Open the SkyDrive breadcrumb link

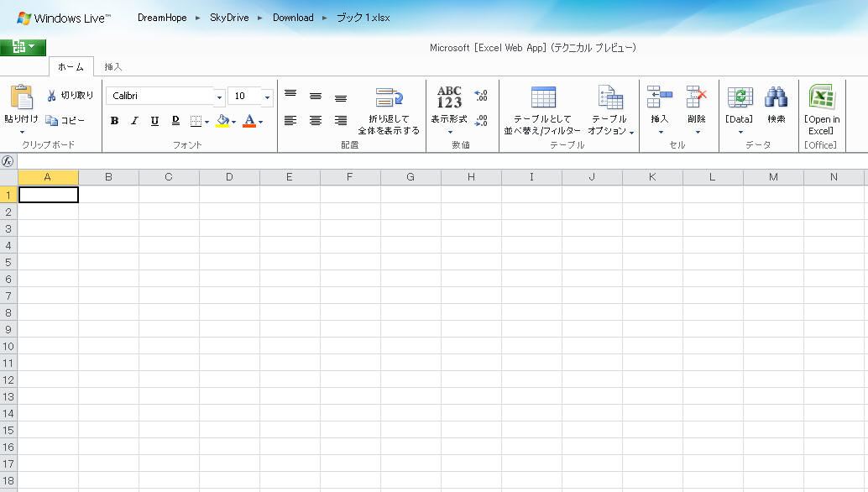[x=229, y=18]
